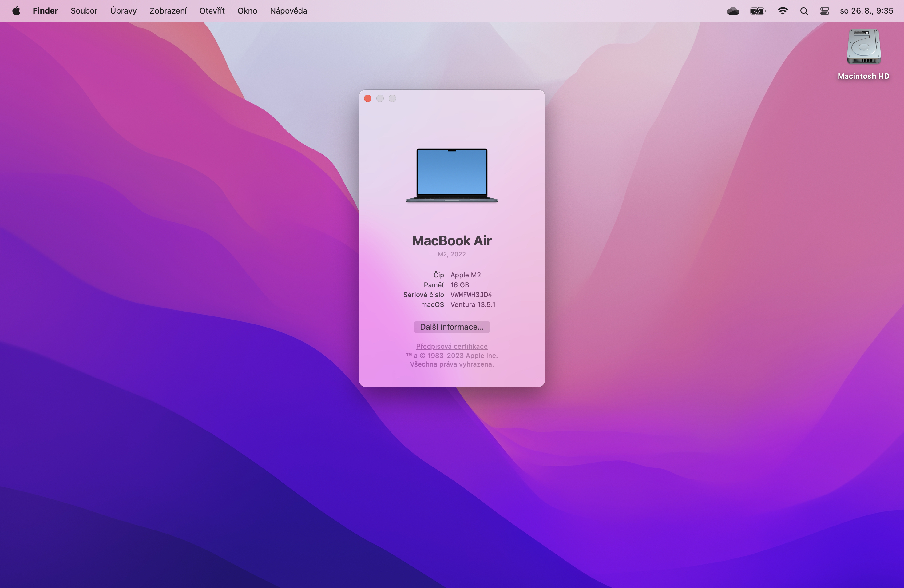Click the date and time display
The image size is (904, 588).
point(866,11)
